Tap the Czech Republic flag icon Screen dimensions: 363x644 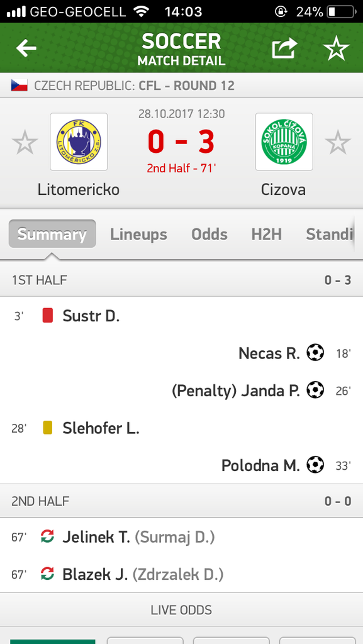[x=20, y=86]
